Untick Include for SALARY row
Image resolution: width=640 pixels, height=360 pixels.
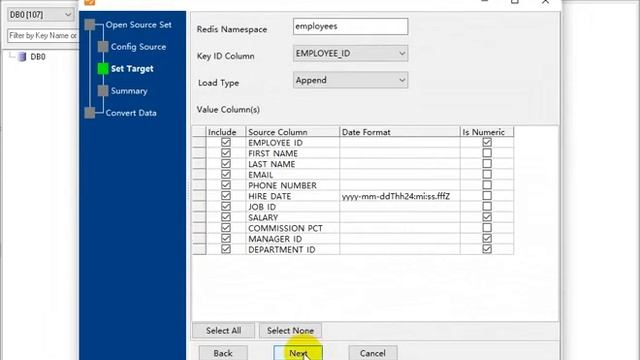click(x=226, y=217)
